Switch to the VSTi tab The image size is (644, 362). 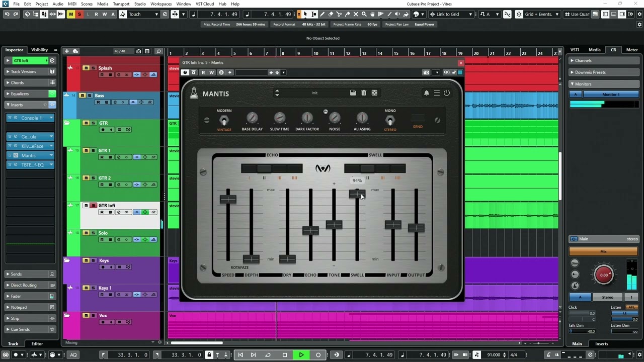(574, 50)
